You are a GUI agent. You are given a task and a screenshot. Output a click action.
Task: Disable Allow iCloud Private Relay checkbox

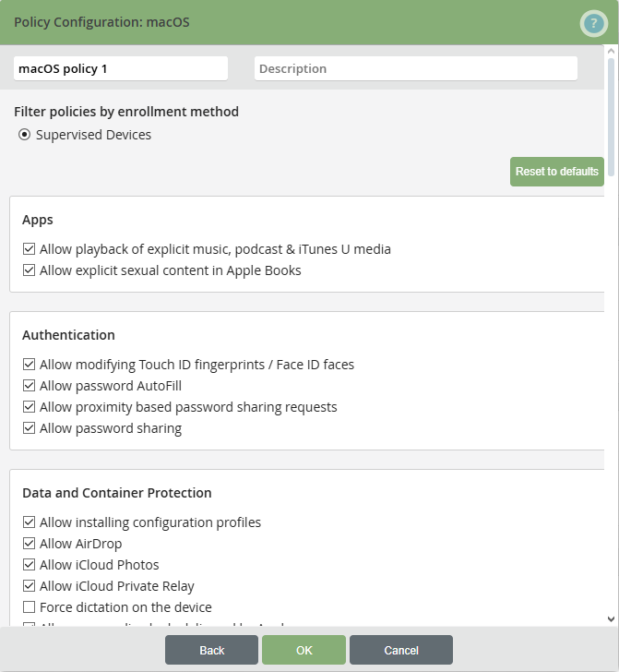coord(30,586)
